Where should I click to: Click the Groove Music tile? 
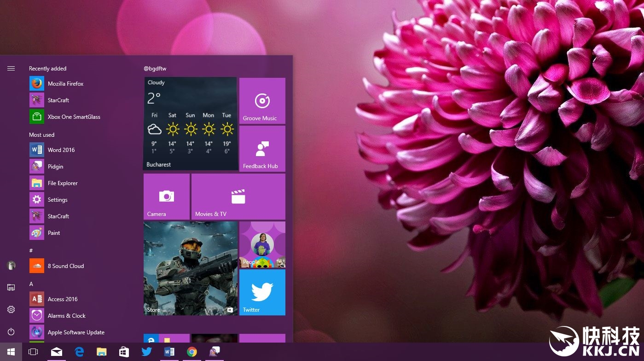pyautogui.click(x=262, y=101)
